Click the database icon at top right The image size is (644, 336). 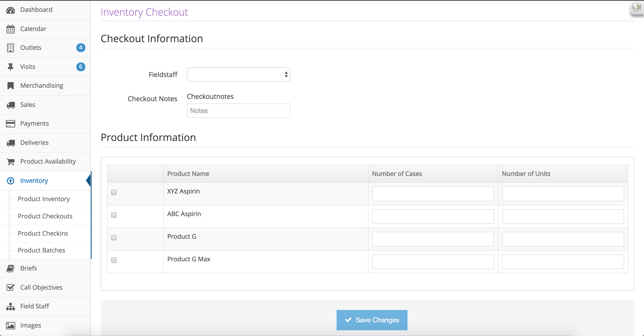click(637, 7)
